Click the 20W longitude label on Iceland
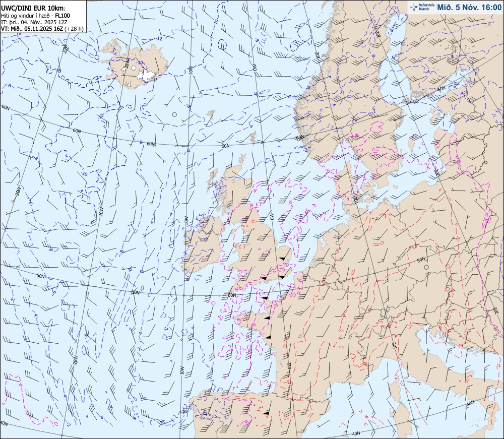Image resolution: width=504 pixels, height=439 pixels. [x=127, y=64]
